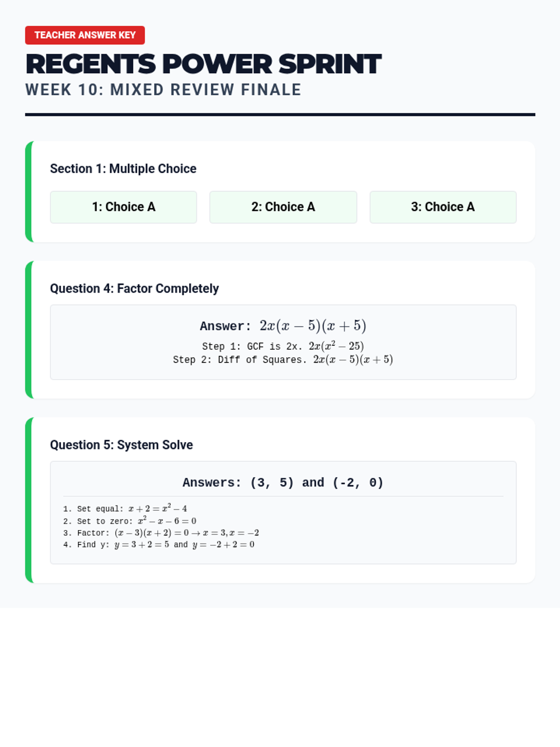Click the Question 4: Factor Completely heading
Screen dimensions: 560x747
pyautogui.click(x=134, y=289)
